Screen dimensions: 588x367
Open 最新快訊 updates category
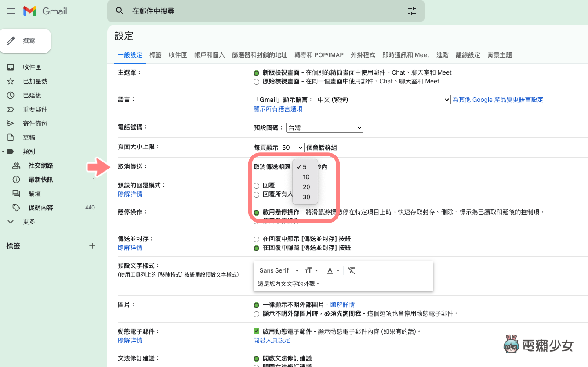coord(40,180)
